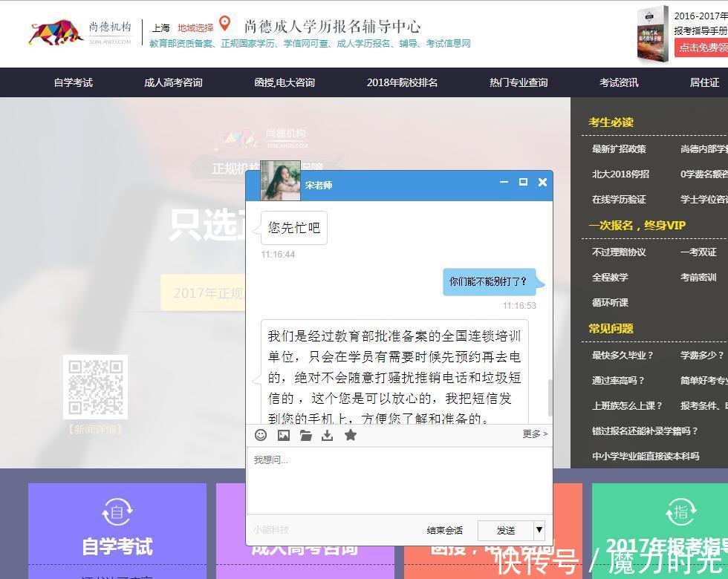Click 结束会话 to end the chat session
Screen dimensions: 728x579
[x=445, y=530]
